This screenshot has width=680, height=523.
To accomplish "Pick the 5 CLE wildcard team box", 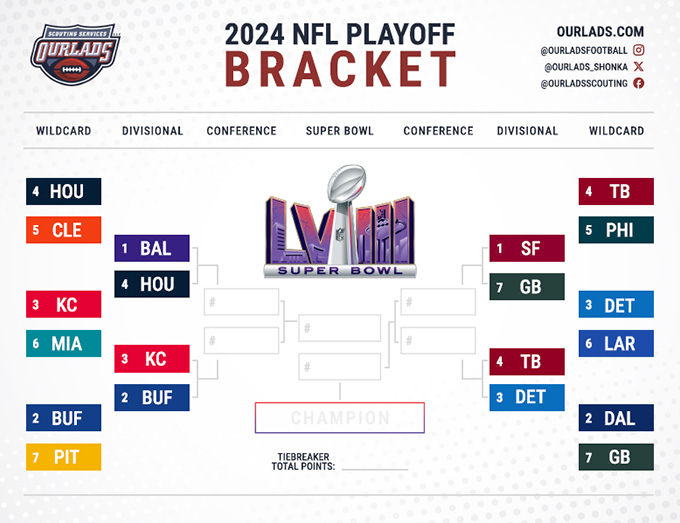I will (64, 230).
